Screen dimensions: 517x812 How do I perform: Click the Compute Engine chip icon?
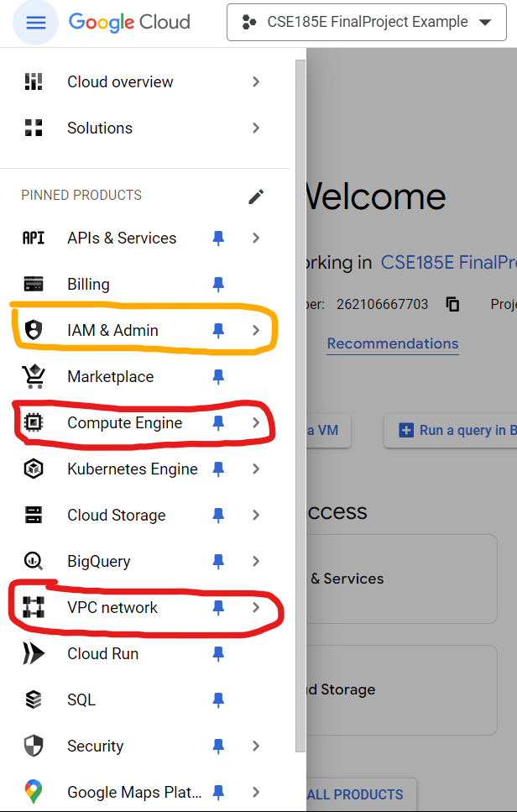tap(34, 423)
